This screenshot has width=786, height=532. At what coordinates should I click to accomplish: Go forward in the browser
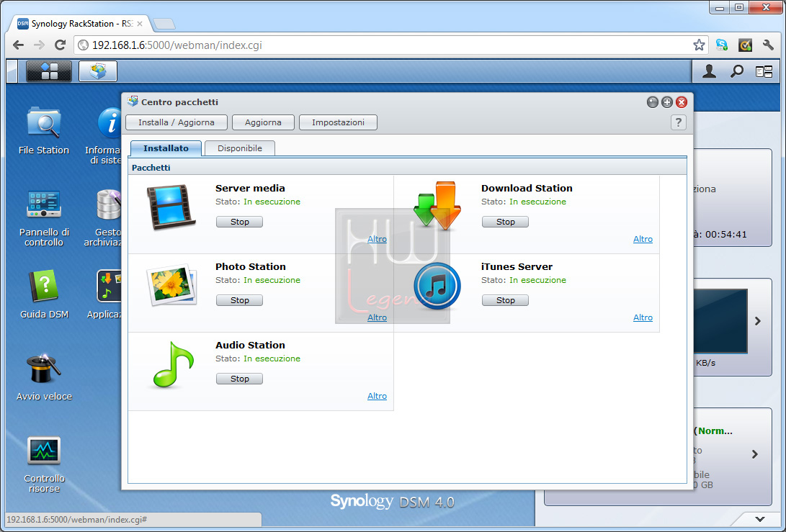point(39,45)
